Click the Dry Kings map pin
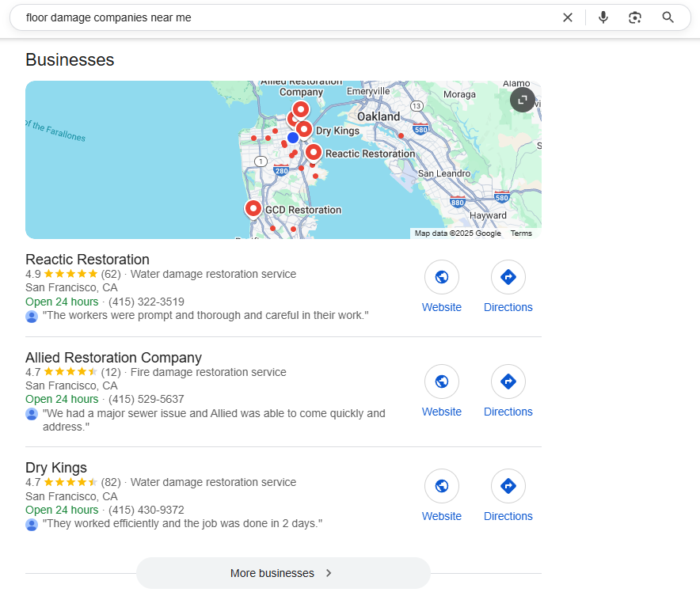 pyautogui.click(x=303, y=129)
